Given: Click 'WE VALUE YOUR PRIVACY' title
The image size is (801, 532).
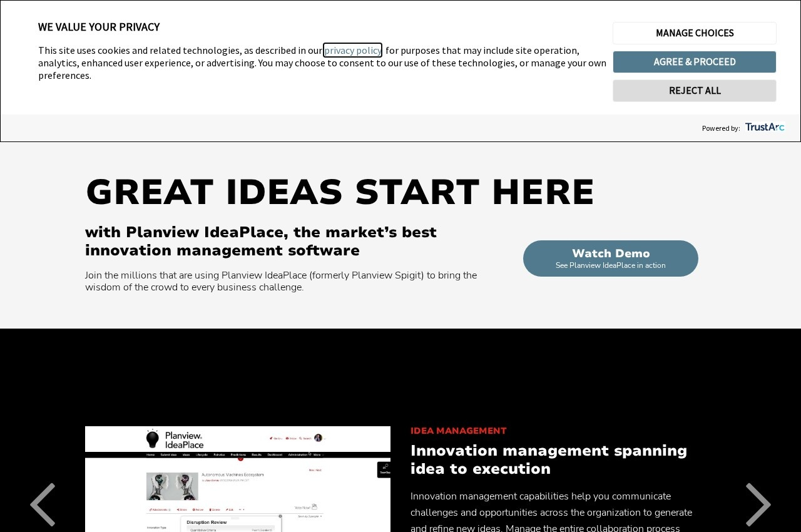Looking at the screenshot, I should (x=99, y=27).
